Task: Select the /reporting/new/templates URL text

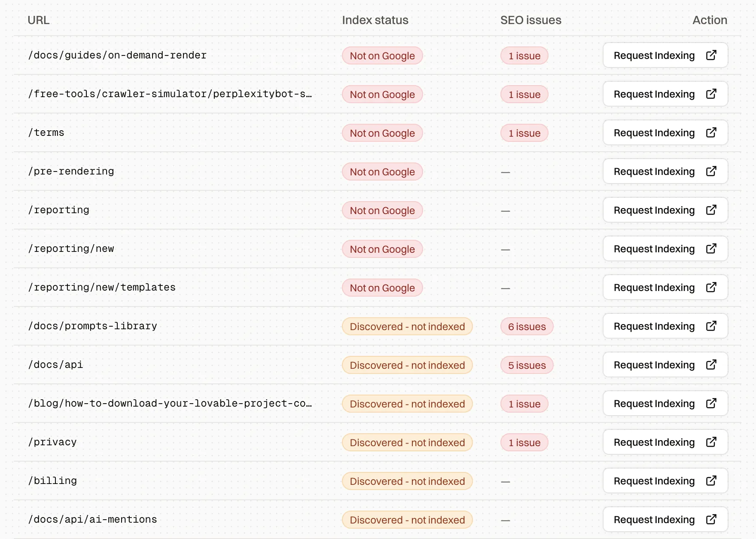Action: point(102,288)
